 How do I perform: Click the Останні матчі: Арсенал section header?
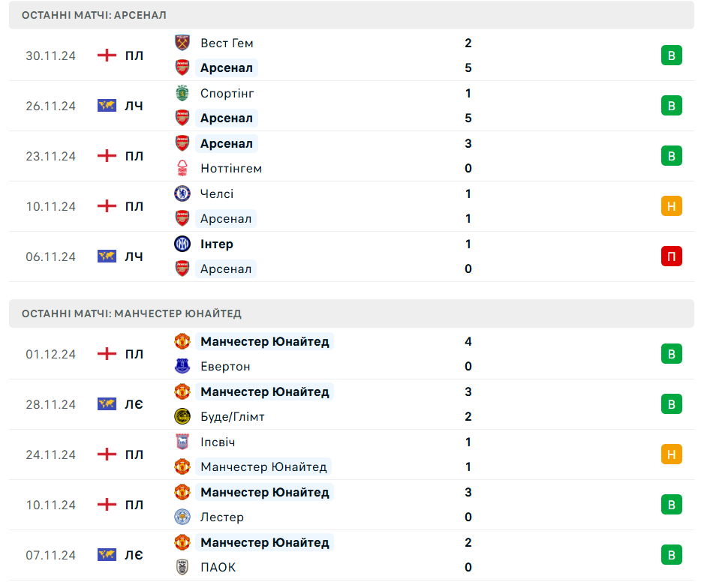pos(94,15)
